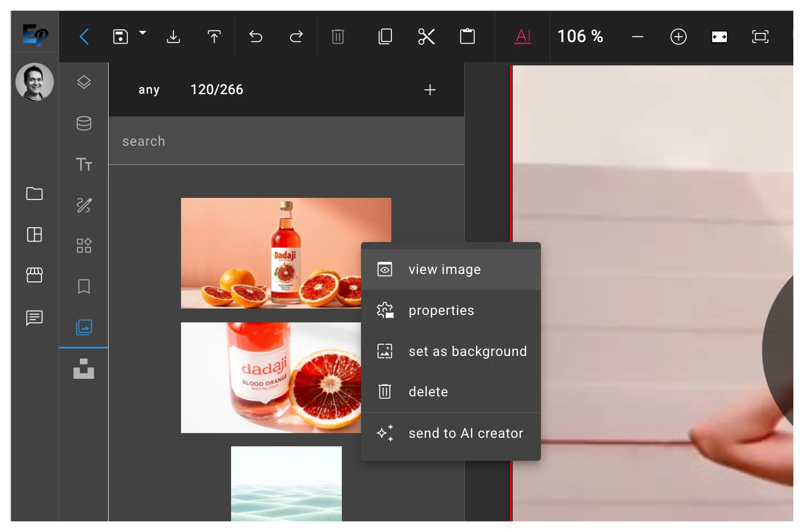
Task: Open the marketplace store icon
Action: pyautogui.click(x=34, y=275)
